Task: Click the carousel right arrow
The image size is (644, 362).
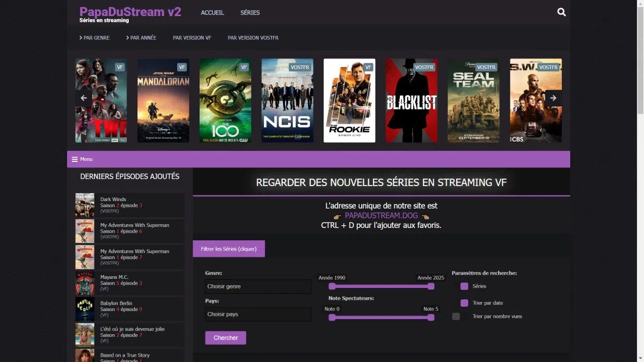Action: [x=553, y=98]
